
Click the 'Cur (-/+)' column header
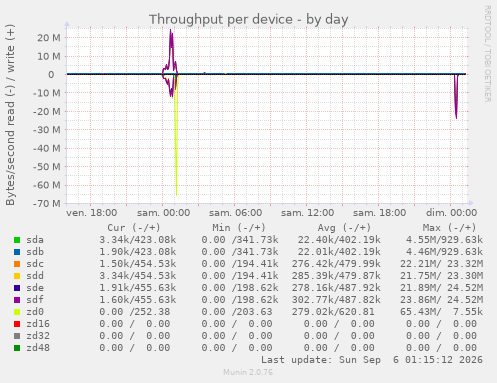pyautogui.click(x=134, y=228)
